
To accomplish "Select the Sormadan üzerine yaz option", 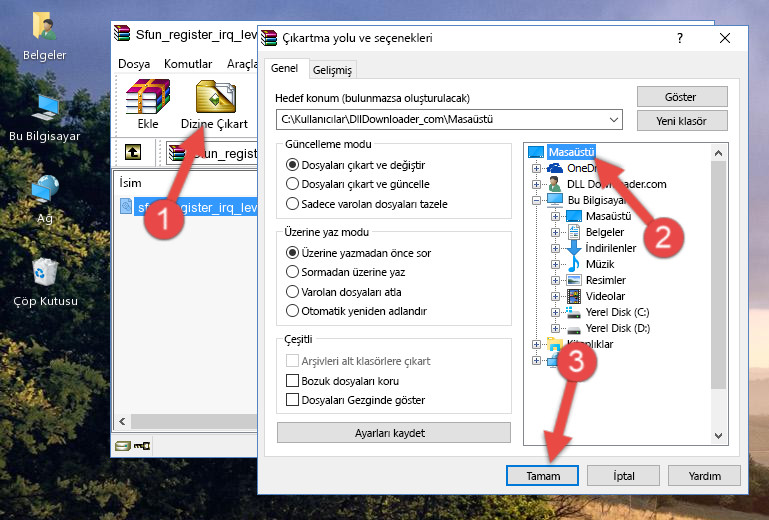I will pyautogui.click(x=292, y=272).
